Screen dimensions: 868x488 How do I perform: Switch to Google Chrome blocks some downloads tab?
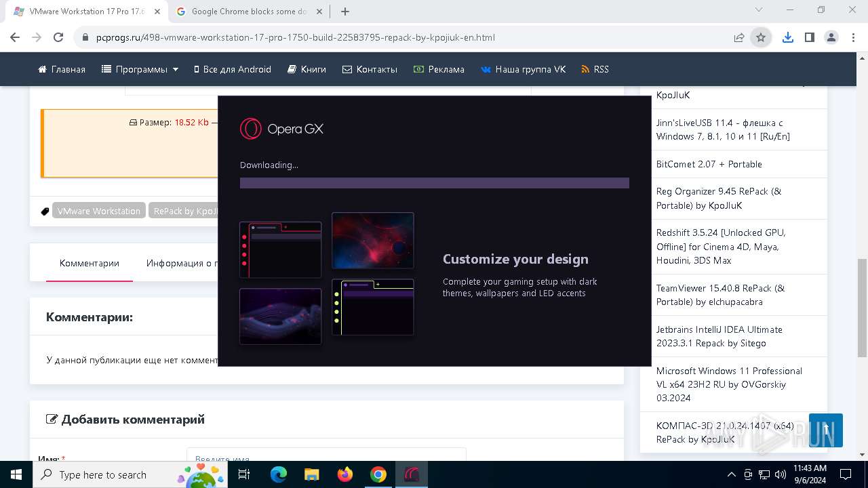(250, 12)
